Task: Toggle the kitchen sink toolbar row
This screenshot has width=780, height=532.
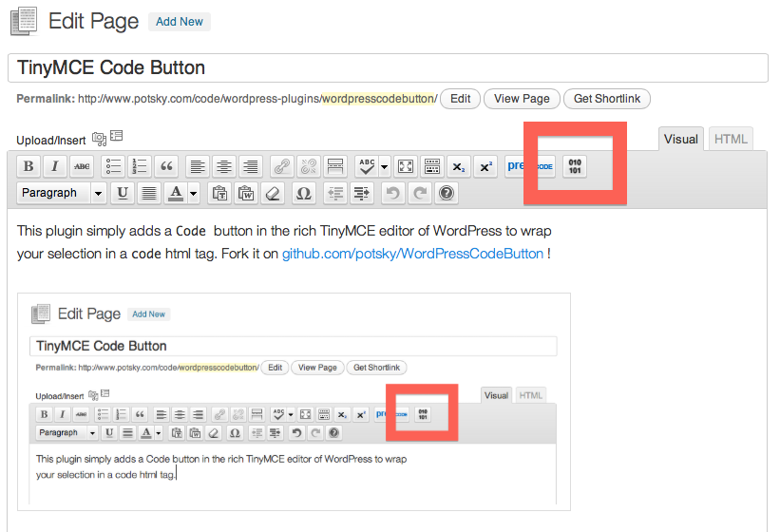Action: pos(432,166)
